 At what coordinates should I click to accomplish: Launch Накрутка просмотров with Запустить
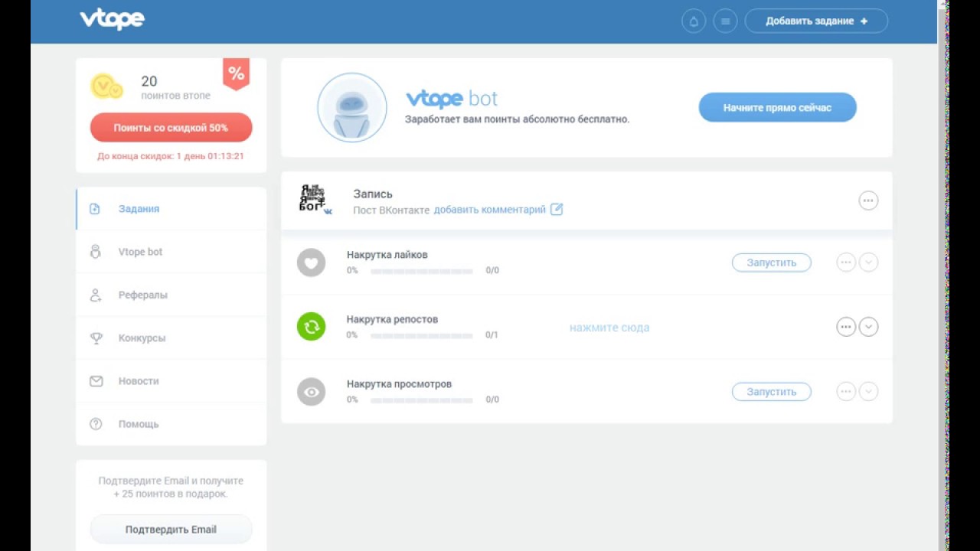point(771,392)
